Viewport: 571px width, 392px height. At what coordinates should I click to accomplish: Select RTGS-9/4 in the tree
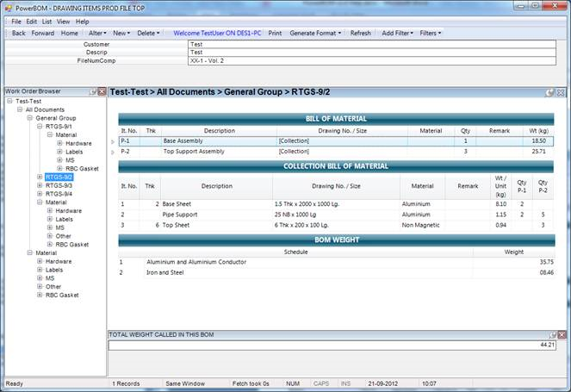[59, 194]
